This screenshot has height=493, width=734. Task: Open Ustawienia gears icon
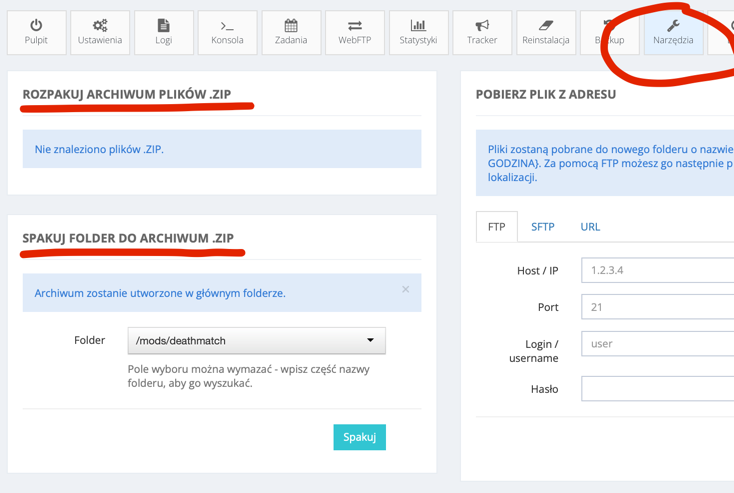click(x=100, y=26)
